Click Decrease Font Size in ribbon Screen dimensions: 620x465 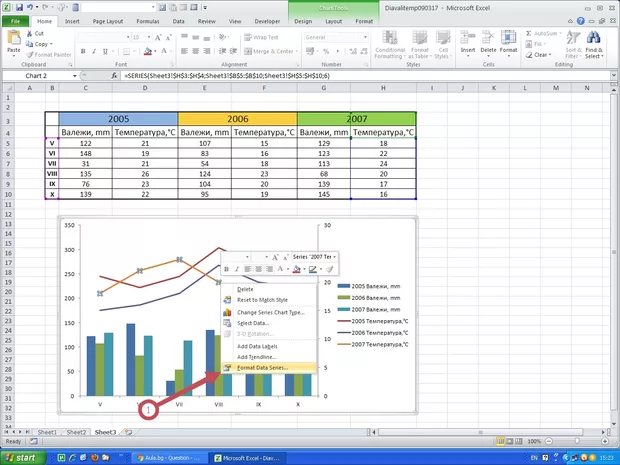point(168,38)
